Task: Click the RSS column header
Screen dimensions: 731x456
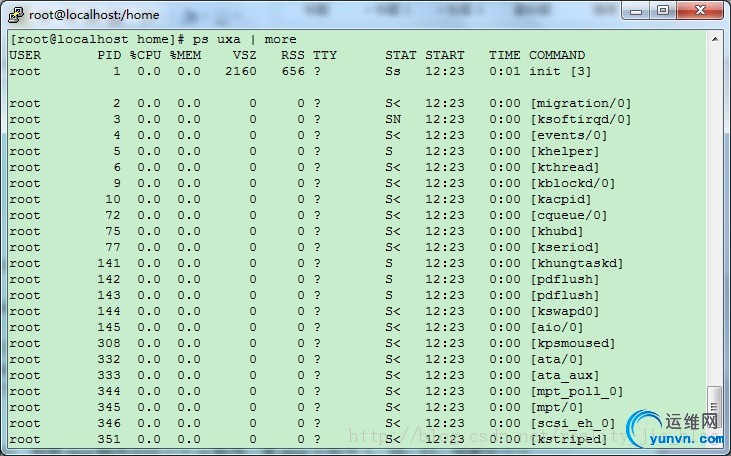Action: pos(293,55)
